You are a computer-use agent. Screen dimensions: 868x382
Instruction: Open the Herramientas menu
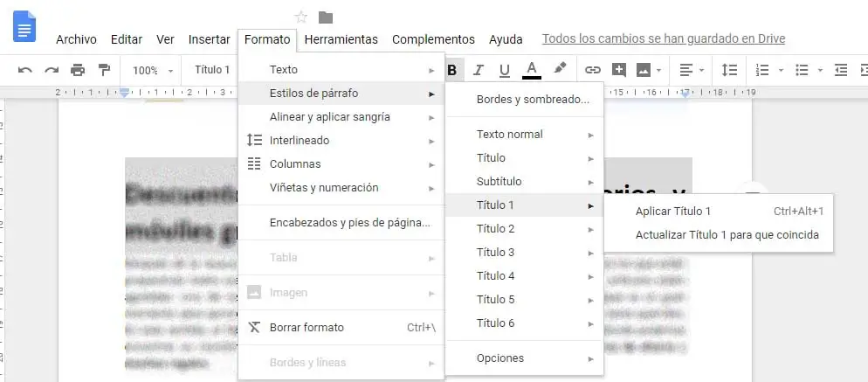tap(341, 39)
